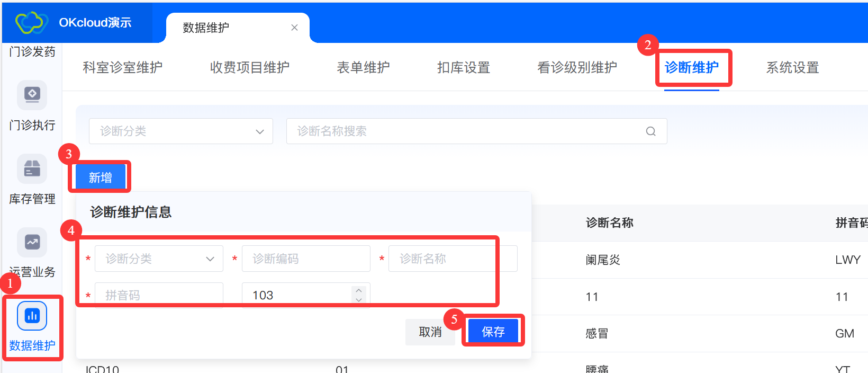Click the OKcloud cloud logo icon
The image size is (868, 373).
32,23
